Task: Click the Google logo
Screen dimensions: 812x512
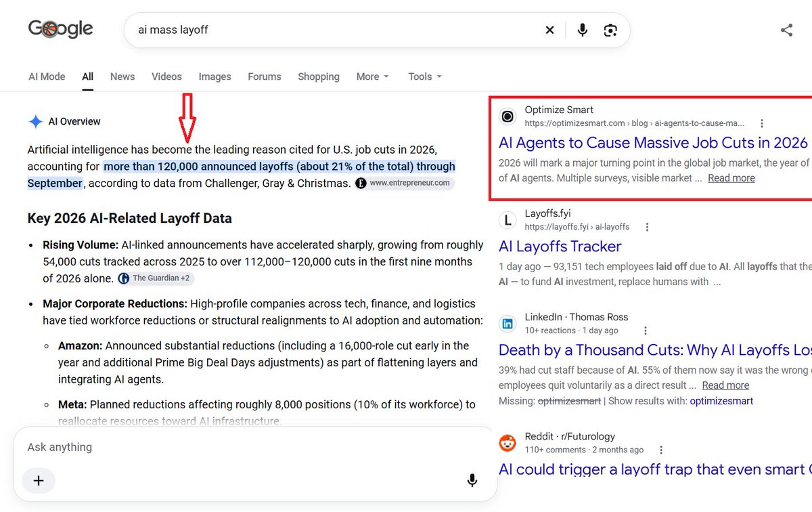Action: click(61, 29)
